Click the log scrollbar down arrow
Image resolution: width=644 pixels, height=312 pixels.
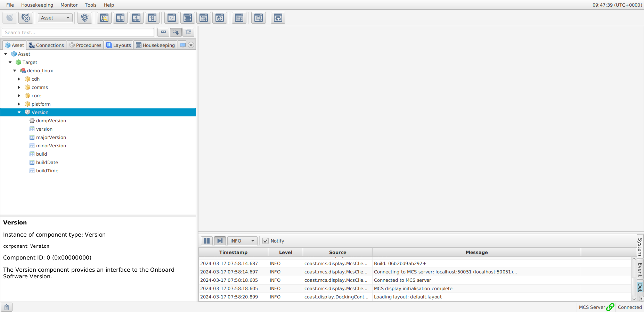tap(634, 299)
